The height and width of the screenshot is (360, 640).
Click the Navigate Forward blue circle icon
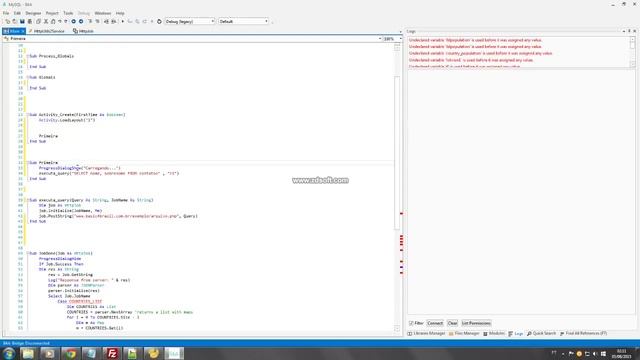click(x=81, y=21)
